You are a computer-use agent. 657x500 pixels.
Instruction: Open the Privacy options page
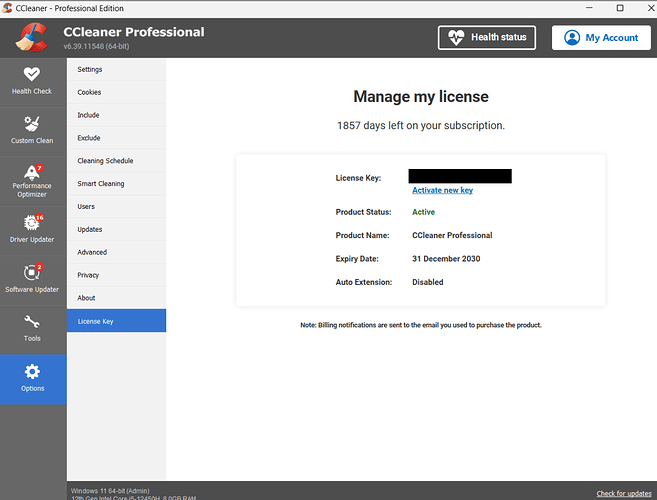(x=88, y=275)
